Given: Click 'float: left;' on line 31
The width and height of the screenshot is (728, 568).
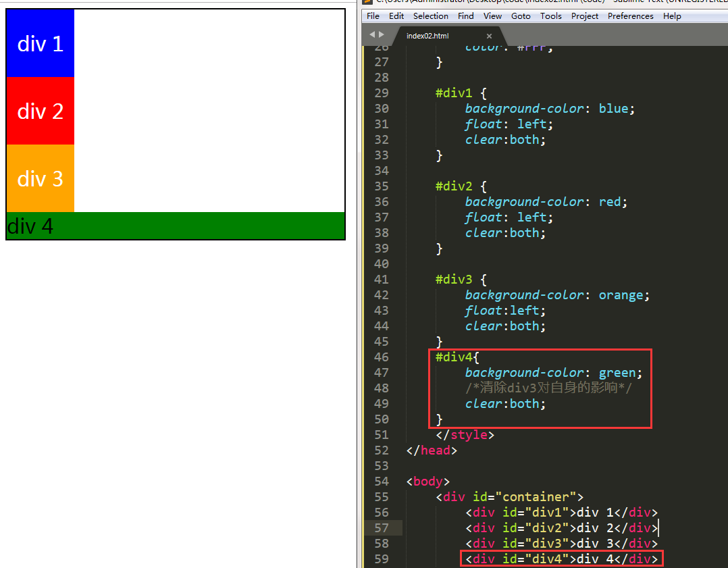Looking at the screenshot, I should [x=509, y=124].
